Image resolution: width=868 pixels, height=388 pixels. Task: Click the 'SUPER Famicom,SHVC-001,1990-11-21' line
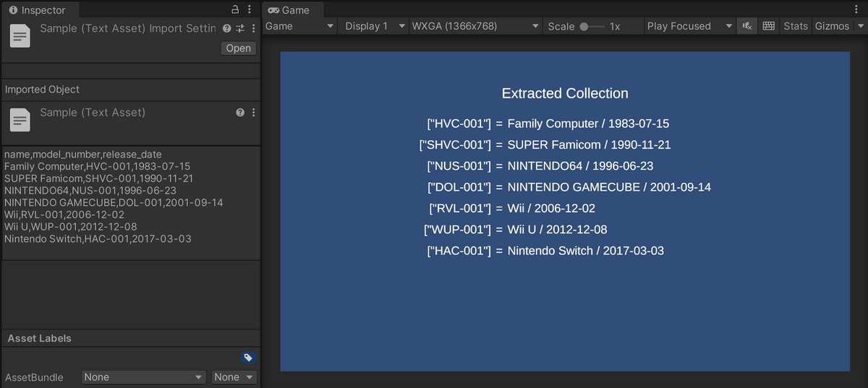(x=98, y=178)
